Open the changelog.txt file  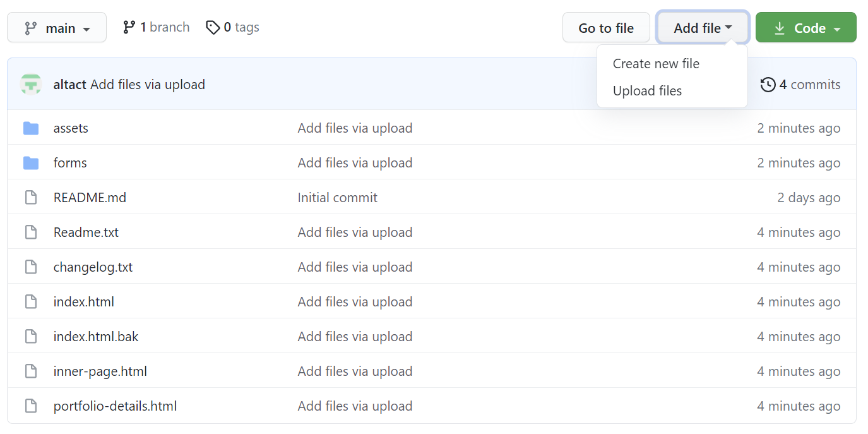tap(93, 267)
